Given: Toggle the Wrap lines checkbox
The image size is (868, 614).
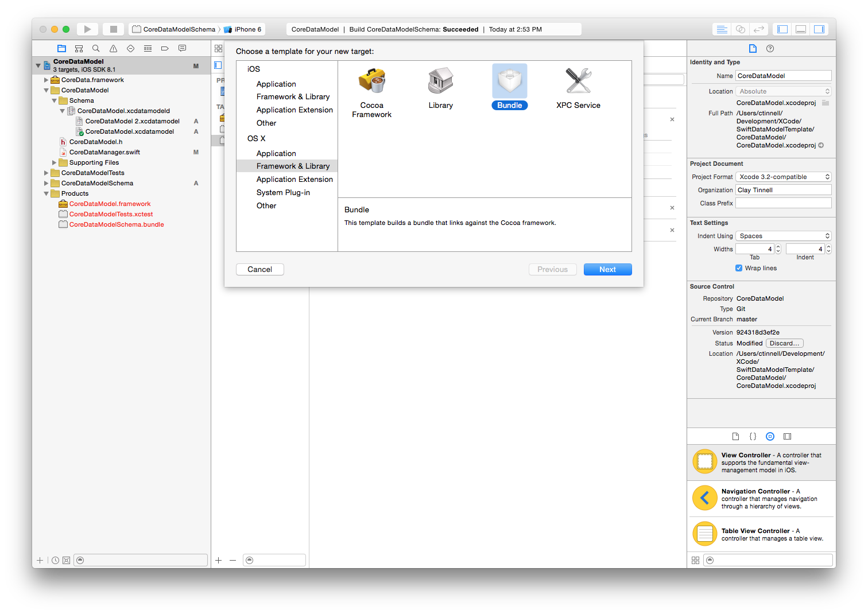Looking at the screenshot, I should [x=739, y=268].
